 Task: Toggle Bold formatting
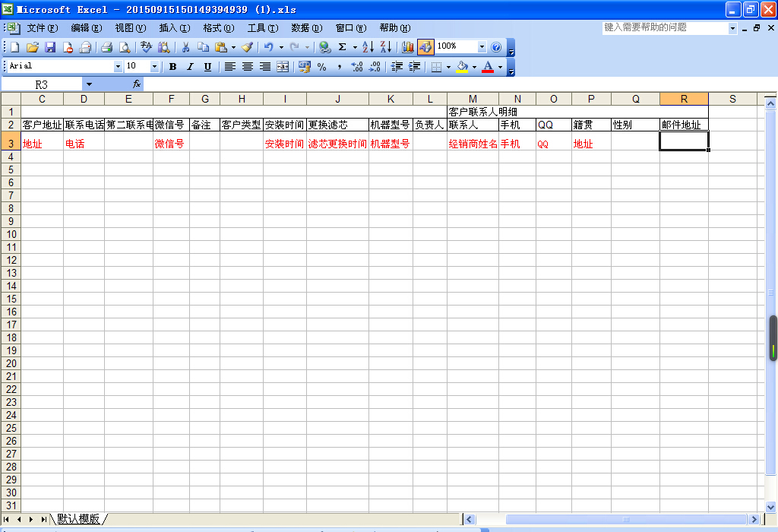tap(172, 67)
